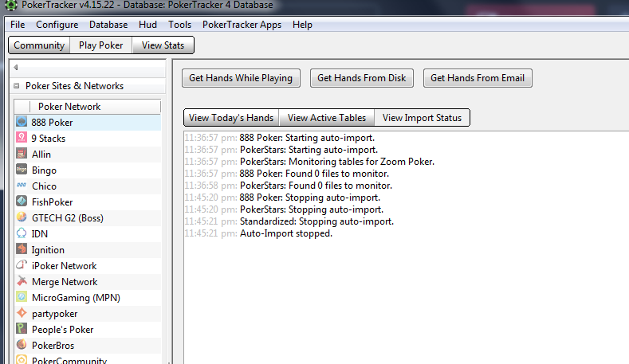Switch to the Community tab
629x364 pixels.
pos(39,45)
